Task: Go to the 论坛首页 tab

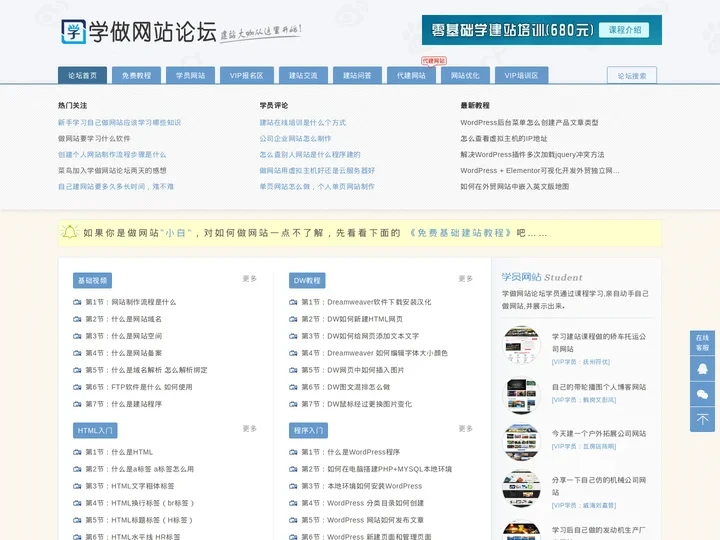Action: coord(83,75)
